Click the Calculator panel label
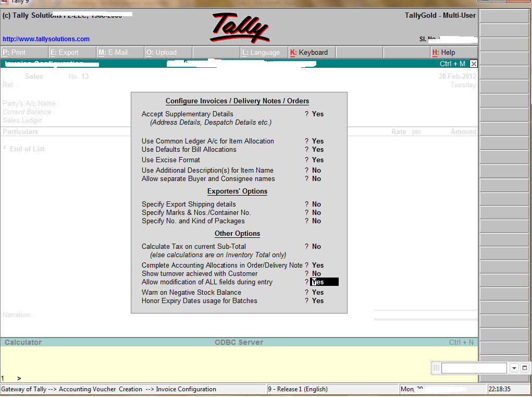This screenshot has height=397, width=532. point(23,342)
